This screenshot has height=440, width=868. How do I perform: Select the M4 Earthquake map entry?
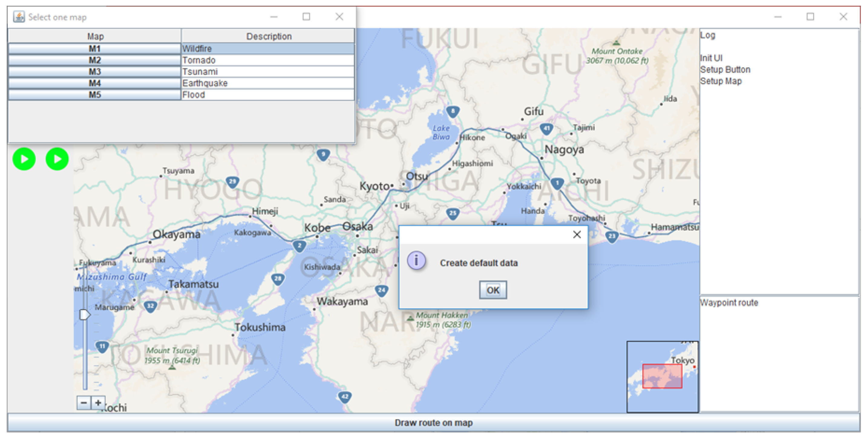coord(95,83)
